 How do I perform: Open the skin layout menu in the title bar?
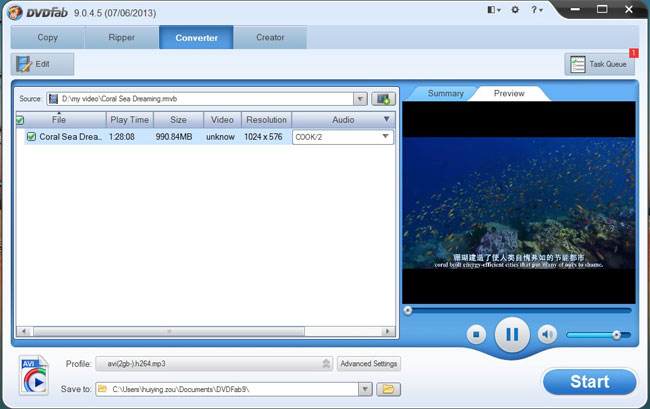(494, 10)
